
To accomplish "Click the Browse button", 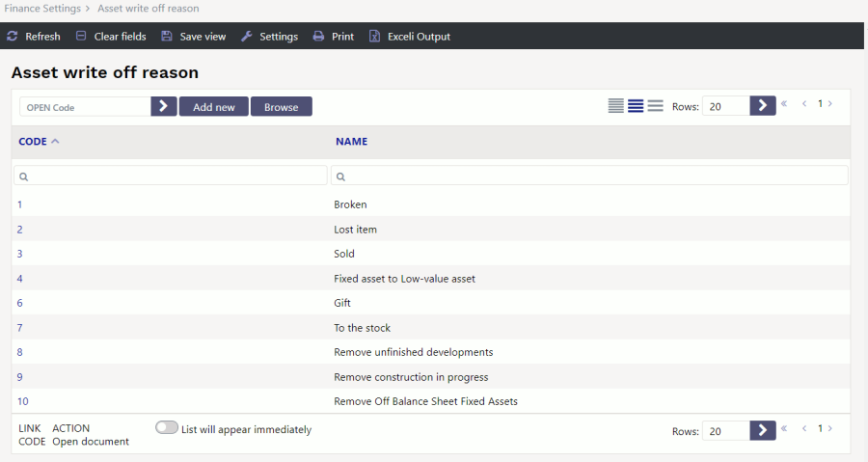I will tap(282, 106).
